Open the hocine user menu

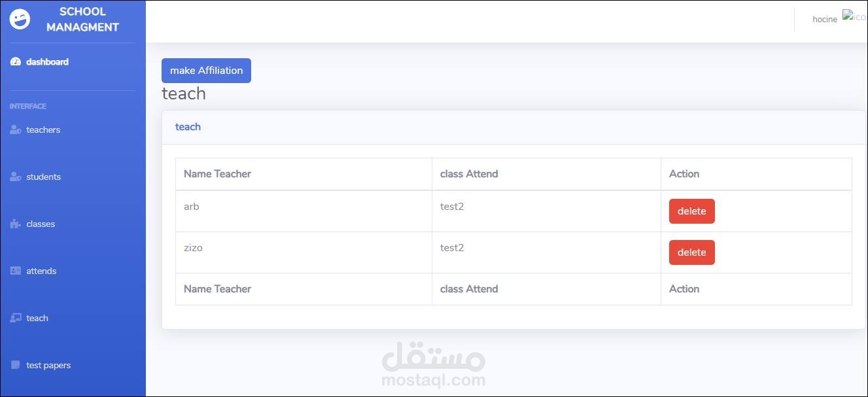pos(824,20)
